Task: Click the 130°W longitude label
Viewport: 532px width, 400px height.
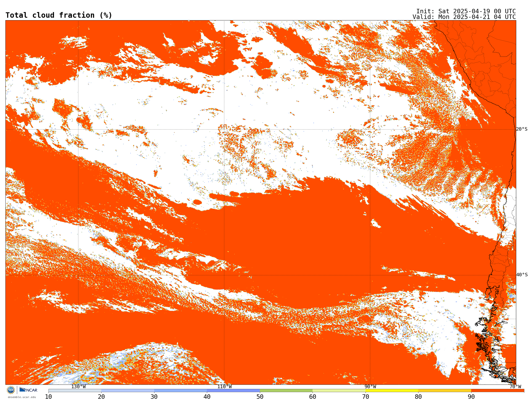Action: pos(79,387)
